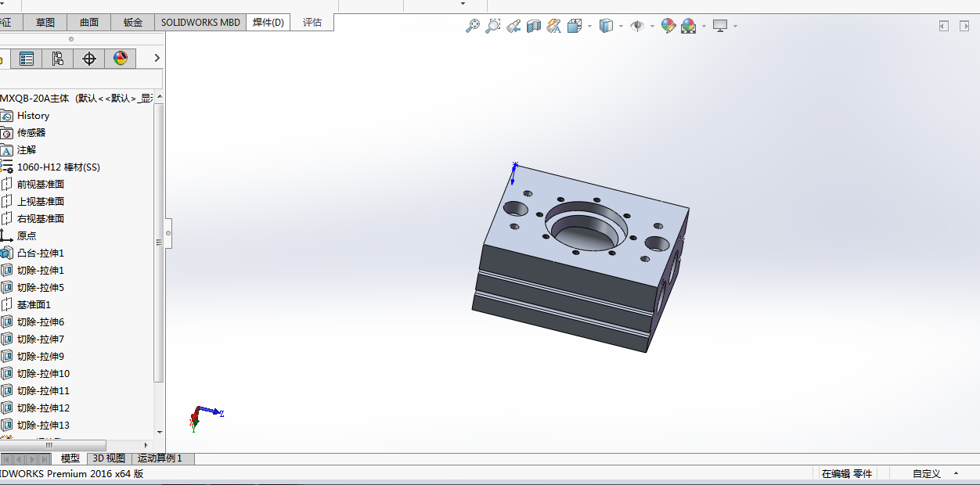The image size is (980, 485).
Task: Select the MXQB-20A主体 root node
Action: pyautogui.click(x=77, y=99)
